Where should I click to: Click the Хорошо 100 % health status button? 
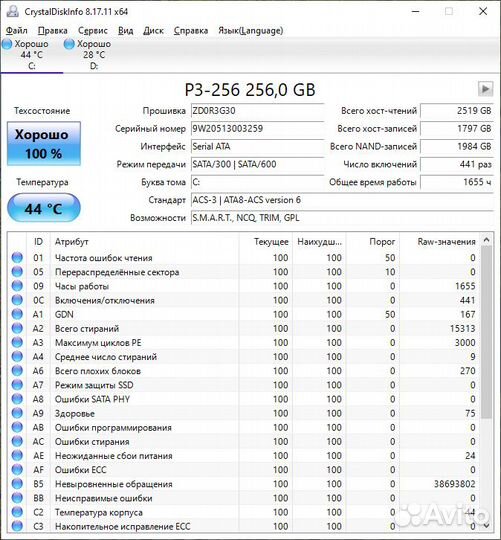pos(44,143)
